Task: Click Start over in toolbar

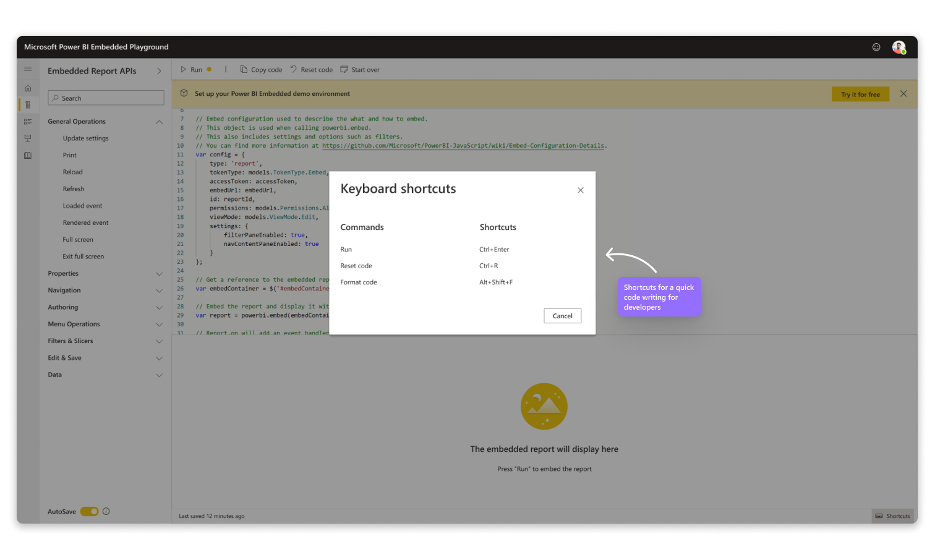Action: pos(360,70)
